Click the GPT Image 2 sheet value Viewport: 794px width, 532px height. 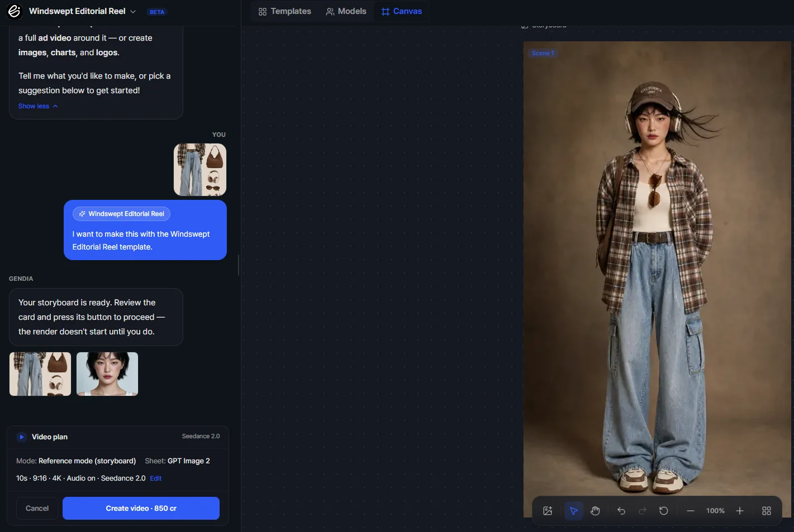coord(189,461)
